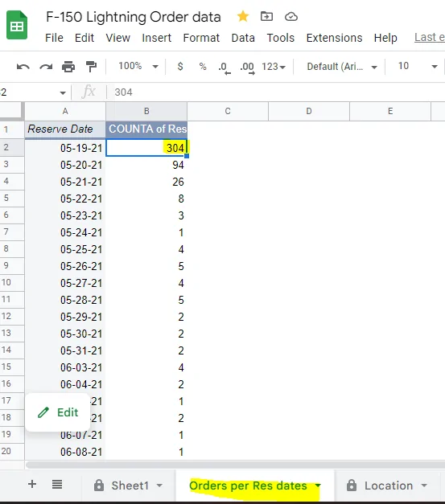Click the pivot table Edit button
The width and height of the screenshot is (445, 504).
tap(58, 412)
